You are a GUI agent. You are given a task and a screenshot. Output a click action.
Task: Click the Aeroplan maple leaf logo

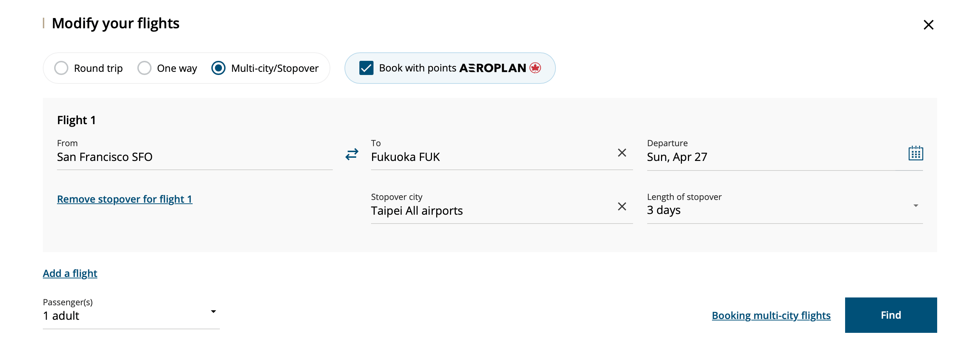(x=535, y=68)
